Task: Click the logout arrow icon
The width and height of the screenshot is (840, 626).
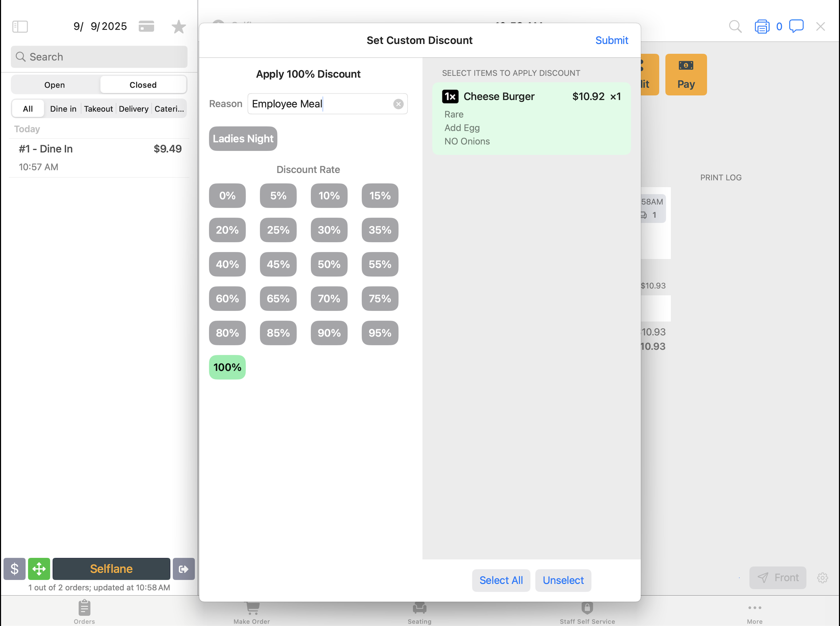Action: (x=183, y=569)
